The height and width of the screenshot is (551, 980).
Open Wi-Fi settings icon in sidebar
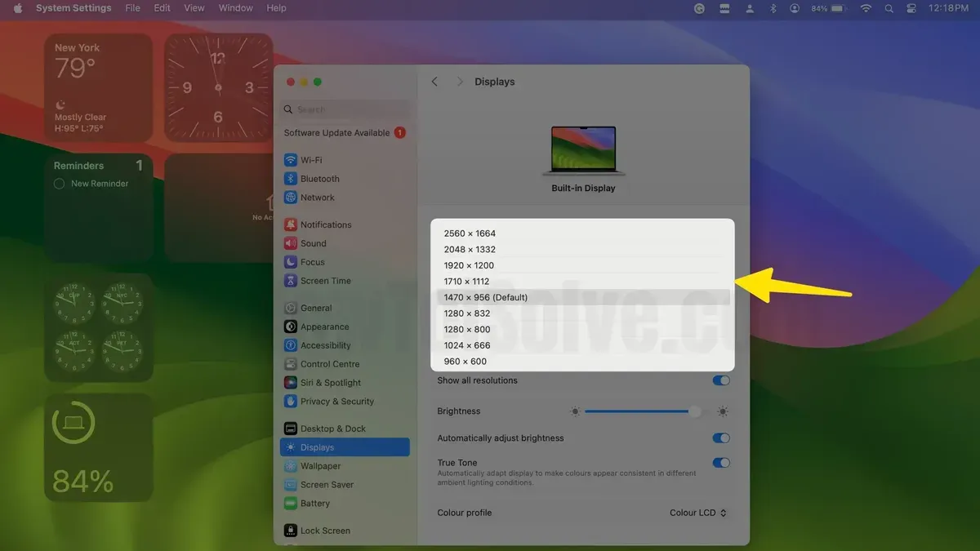click(x=290, y=160)
